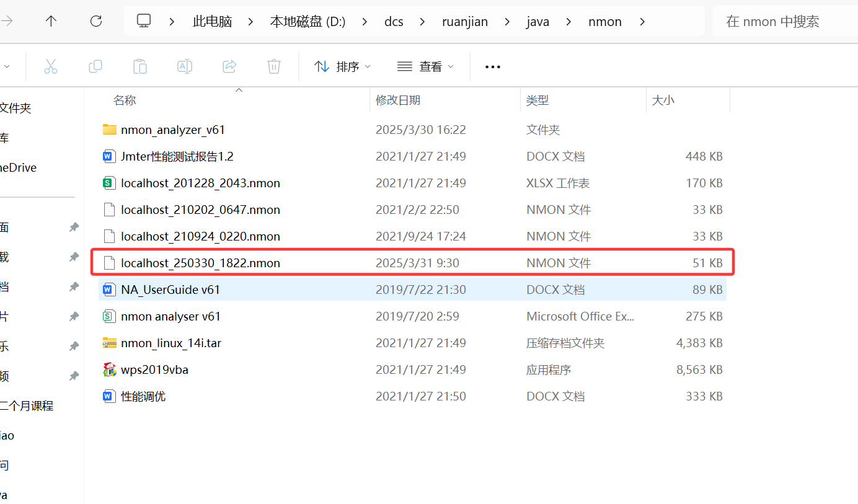The height and width of the screenshot is (504, 858).
Task: Click the Word icon of Jmter性能测试报告1.2
Action: pos(110,156)
